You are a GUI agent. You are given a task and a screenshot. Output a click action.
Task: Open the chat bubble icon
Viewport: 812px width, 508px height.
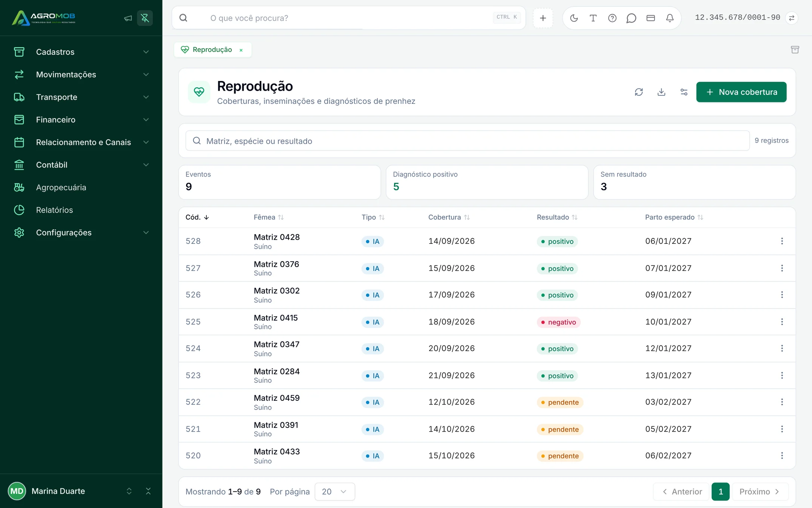coord(631,18)
